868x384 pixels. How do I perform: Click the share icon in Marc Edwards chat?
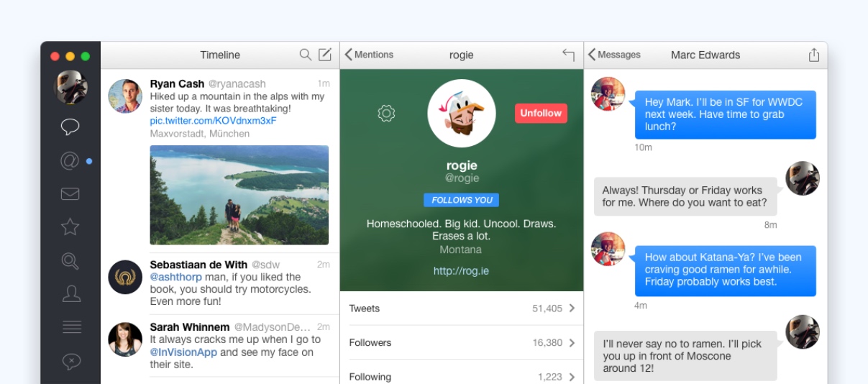coord(813,55)
